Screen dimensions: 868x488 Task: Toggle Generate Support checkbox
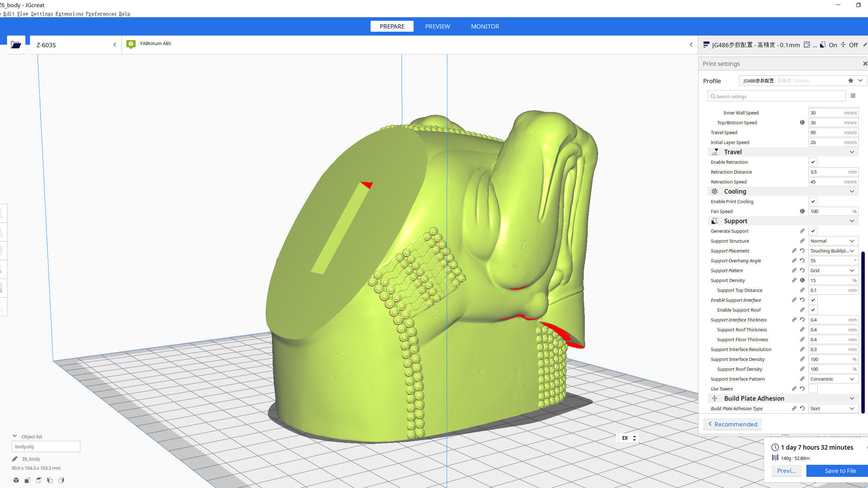pos(813,231)
